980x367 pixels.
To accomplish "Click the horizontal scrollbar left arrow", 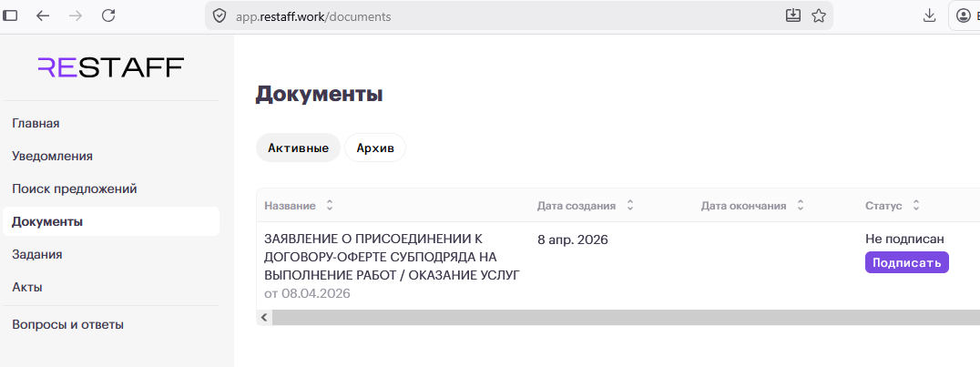I will [264, 317].
